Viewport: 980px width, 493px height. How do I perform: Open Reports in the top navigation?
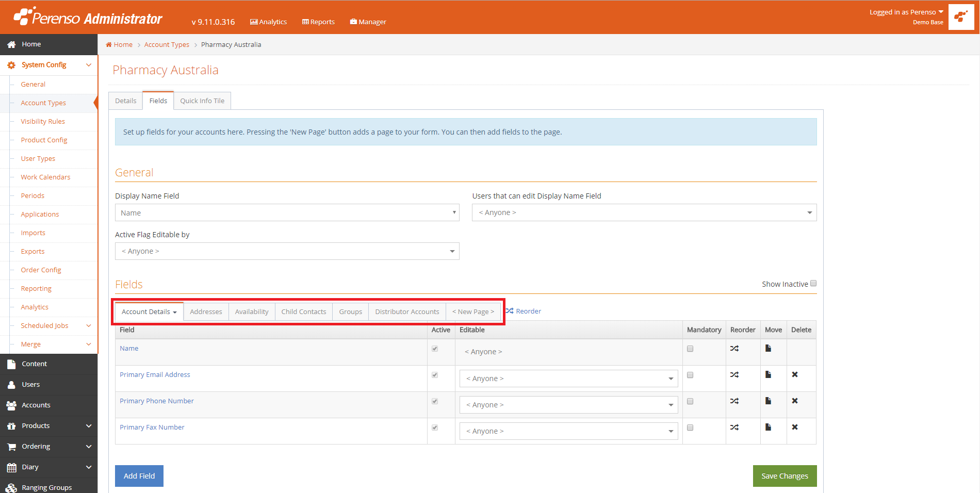pyautogui.click(x=319, y=22)
